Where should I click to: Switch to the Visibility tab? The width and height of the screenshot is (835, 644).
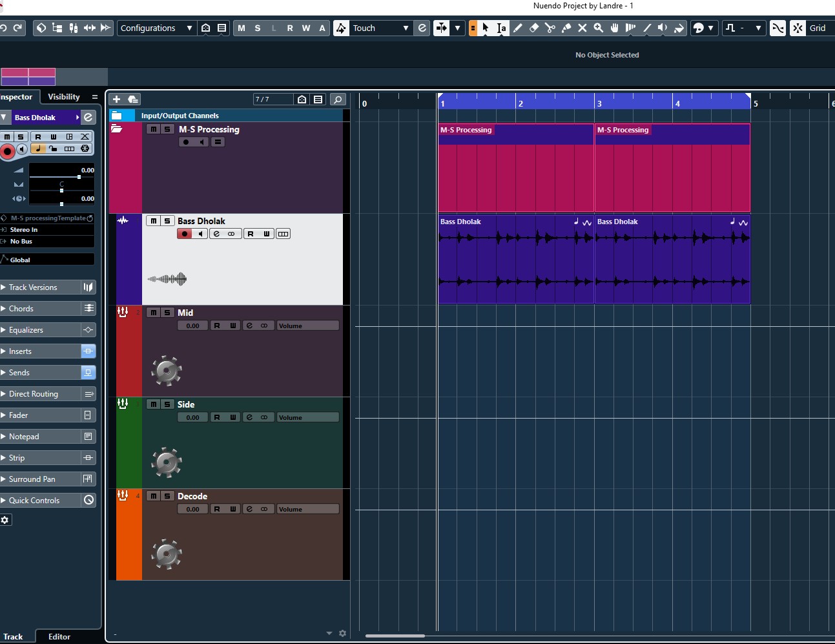click(64, 97)
